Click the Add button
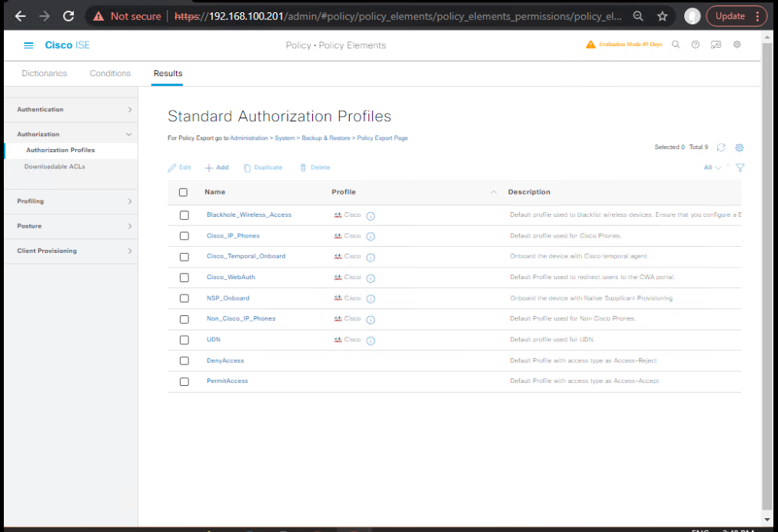778x532 pixels. [x=217, y=168]
